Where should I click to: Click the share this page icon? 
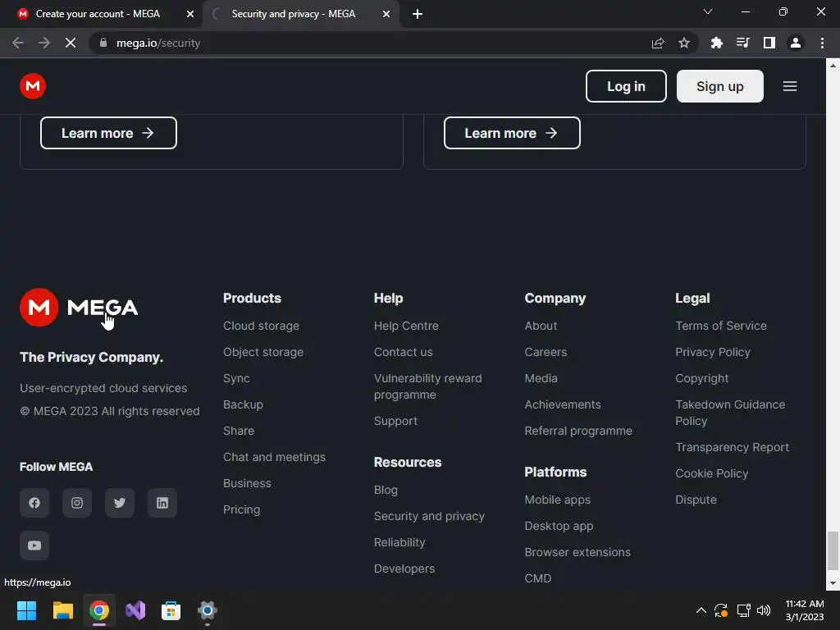click(658, 43)
